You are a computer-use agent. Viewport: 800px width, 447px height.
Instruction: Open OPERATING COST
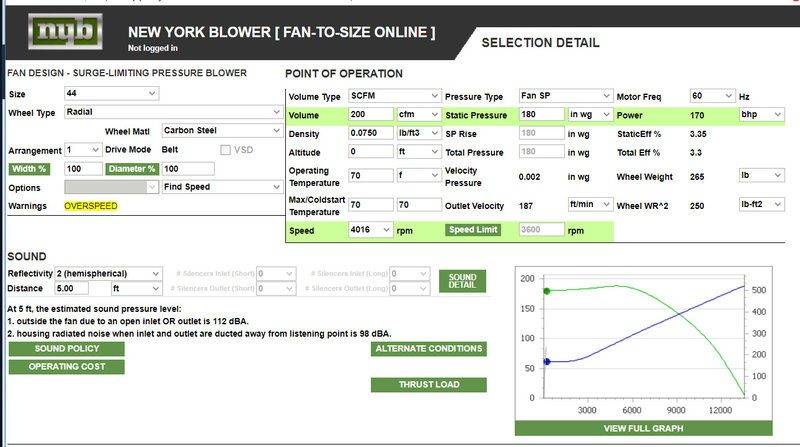point(67,367)
